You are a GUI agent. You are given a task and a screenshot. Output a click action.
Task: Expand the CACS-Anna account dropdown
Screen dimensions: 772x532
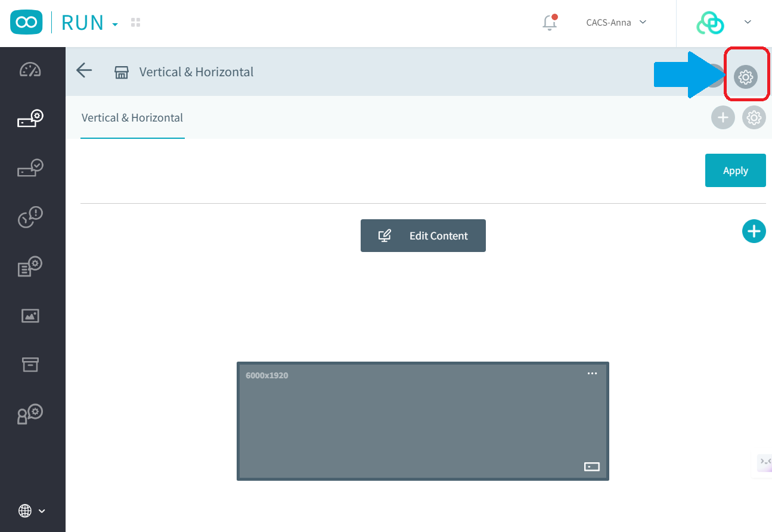coord(616,23)
